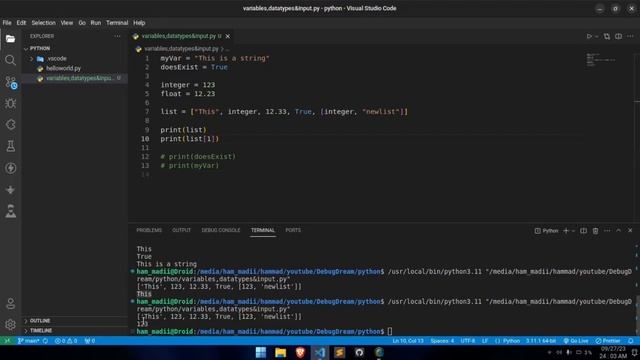Open the Go menu
Screen dimensions: 640x360
82,23
